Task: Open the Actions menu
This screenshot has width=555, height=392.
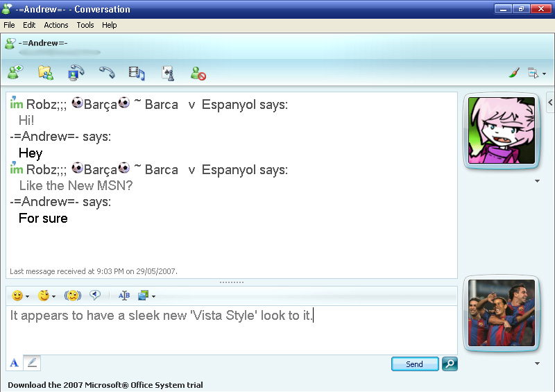Action: tap(56, 25)
